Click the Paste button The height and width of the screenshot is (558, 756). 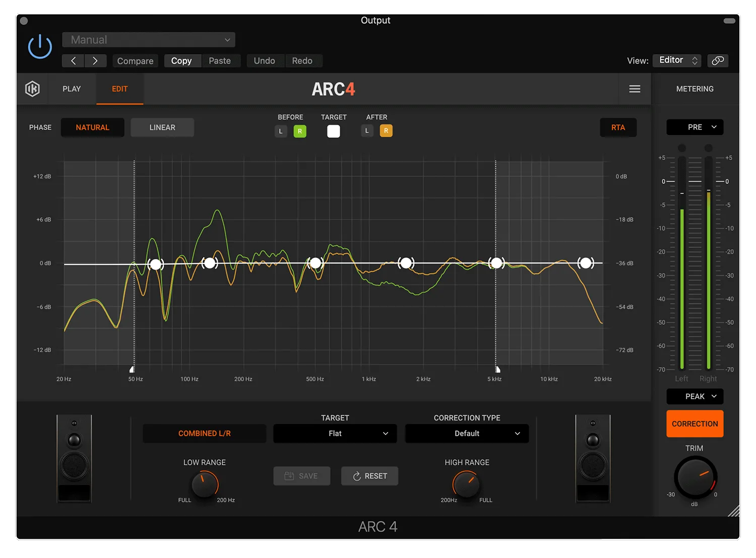coord(220,61)
